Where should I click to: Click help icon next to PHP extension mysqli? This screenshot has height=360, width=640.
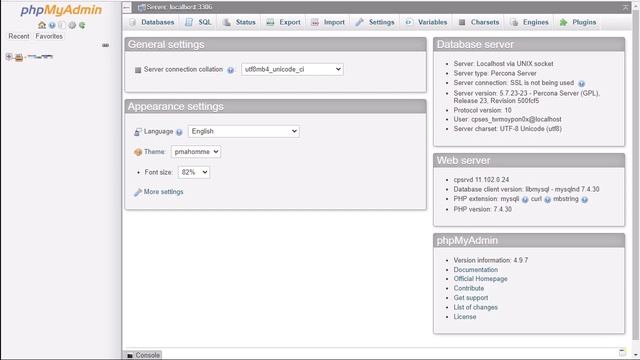tap(525, 200)
